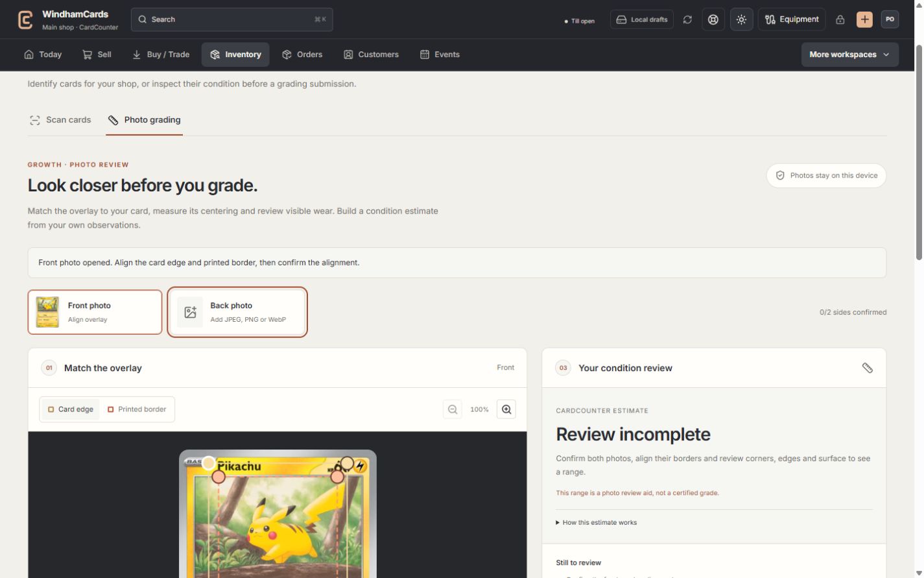
Task: Zoom in the card overlay view
Action: [506, 409]
